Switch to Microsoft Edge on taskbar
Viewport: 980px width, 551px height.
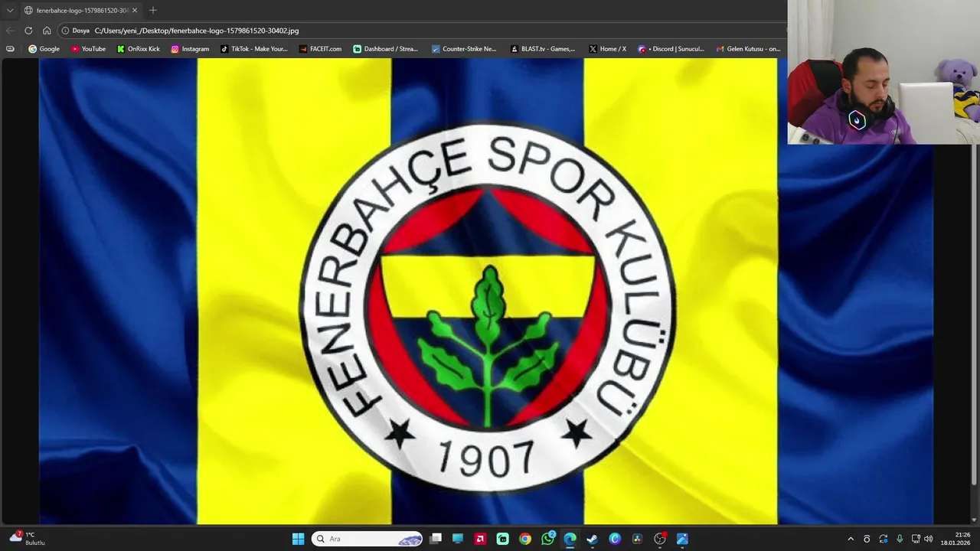570,539
